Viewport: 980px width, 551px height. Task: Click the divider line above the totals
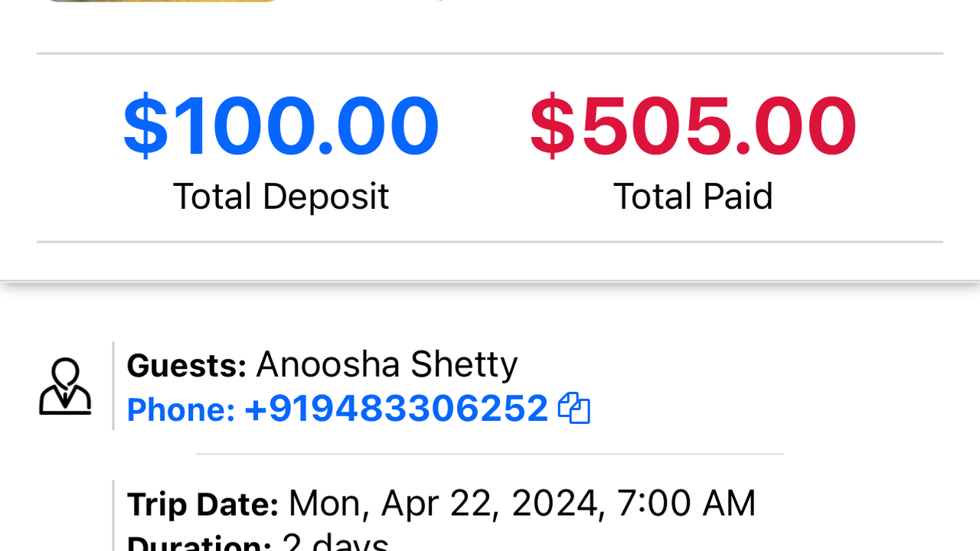(490, 54)
